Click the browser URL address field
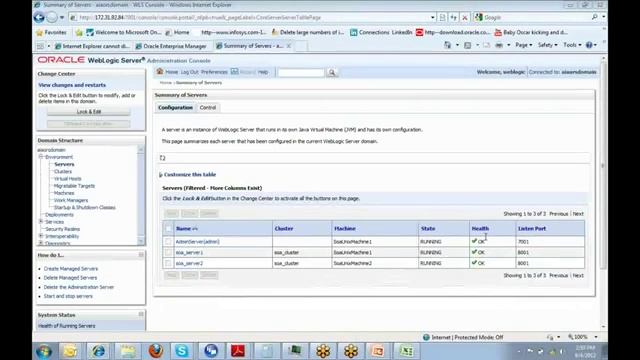The image size is (640, 360). 252,18
